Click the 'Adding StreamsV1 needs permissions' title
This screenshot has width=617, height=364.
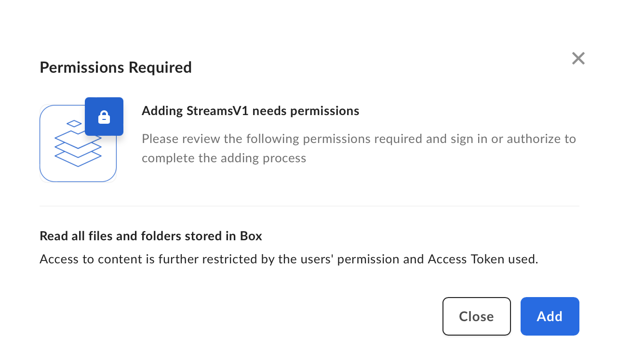pyautogui.click(x=251, y=111)
